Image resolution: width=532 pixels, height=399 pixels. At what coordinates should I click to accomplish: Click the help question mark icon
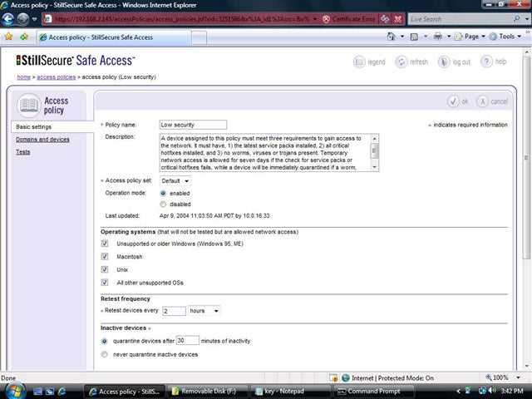pyautogui.click(x=486, y=62)
